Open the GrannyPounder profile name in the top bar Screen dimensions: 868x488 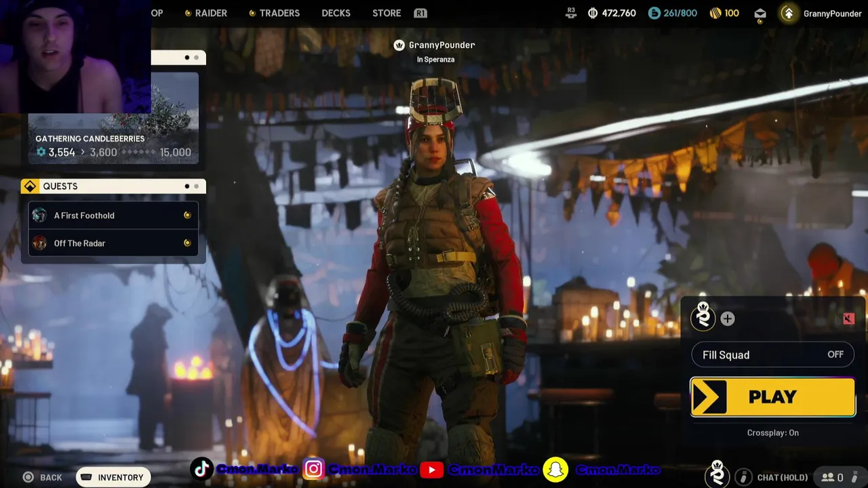tap(832, 14)
